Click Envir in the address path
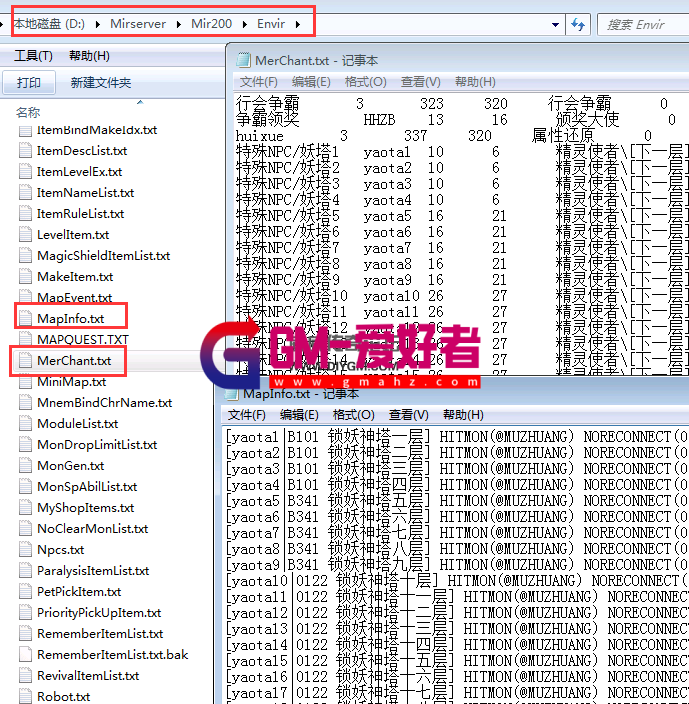Image resolution: width=689 pixels, height=704 pixels. [271, 24]
